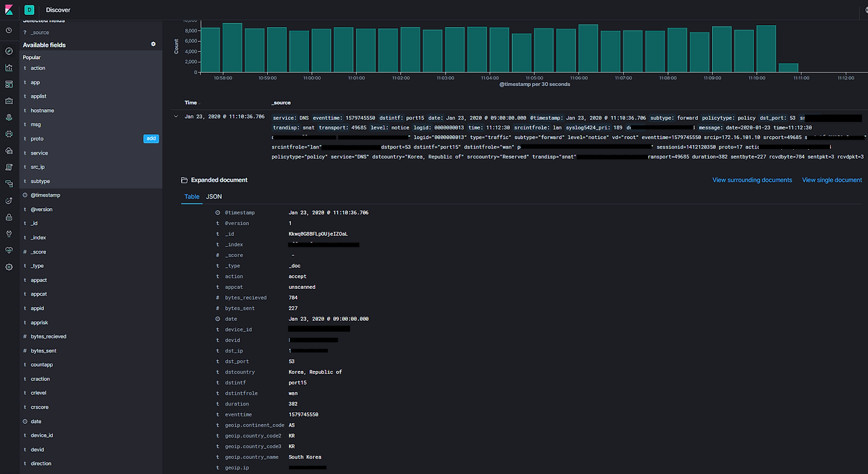Open the Dashboard app icon
The height and width of the screenshot is (474, 868).
8,84
